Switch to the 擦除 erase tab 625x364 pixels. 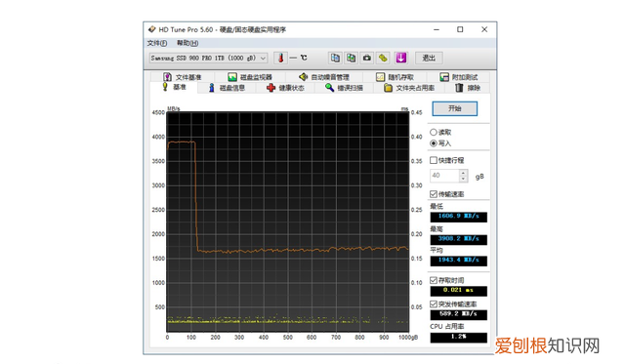point(468,88)
